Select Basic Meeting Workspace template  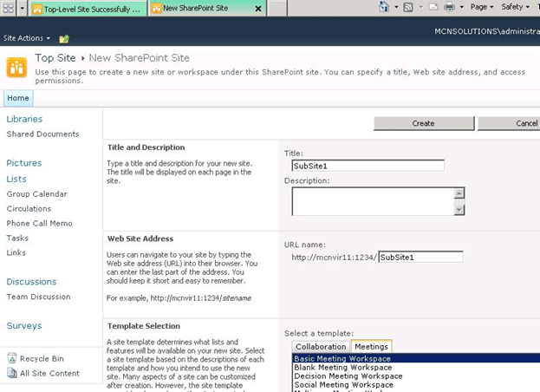pyautogui.click(x=416, y=358)
